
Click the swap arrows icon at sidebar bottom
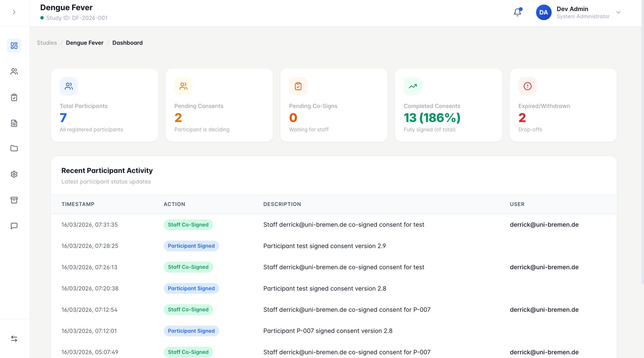(x=14, y=339)
